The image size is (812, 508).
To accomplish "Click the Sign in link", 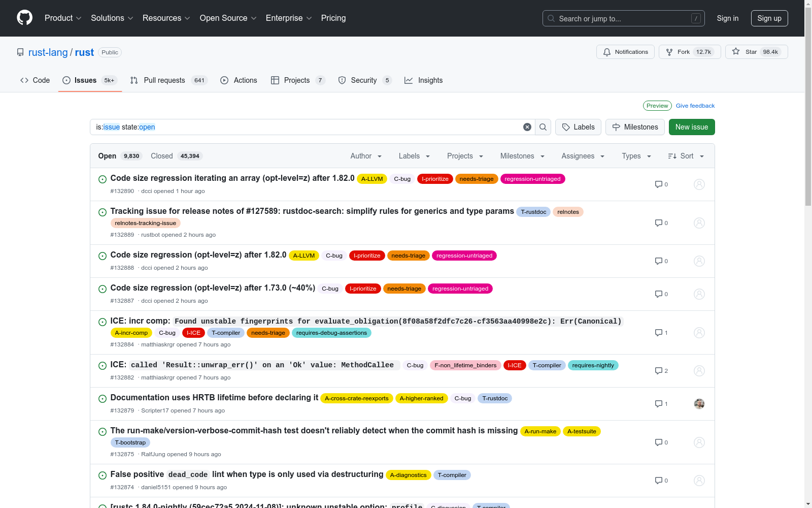I will [x=728, y=18].
